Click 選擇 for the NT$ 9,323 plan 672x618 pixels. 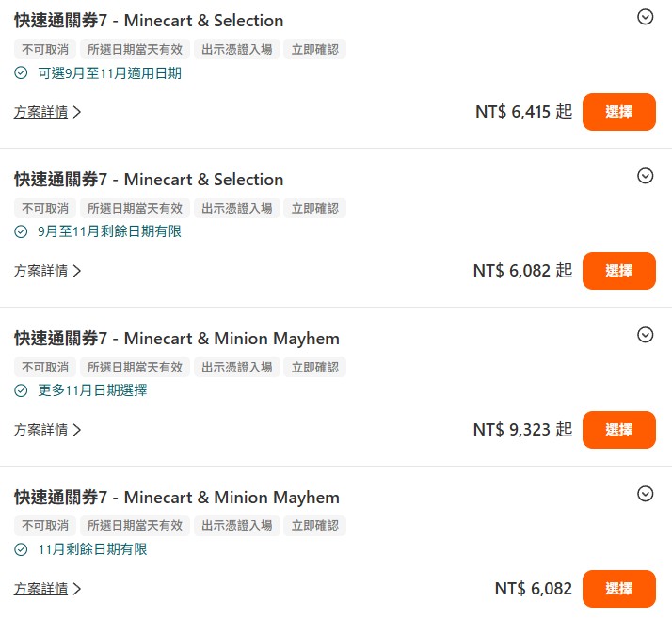(x=618, y=430)
